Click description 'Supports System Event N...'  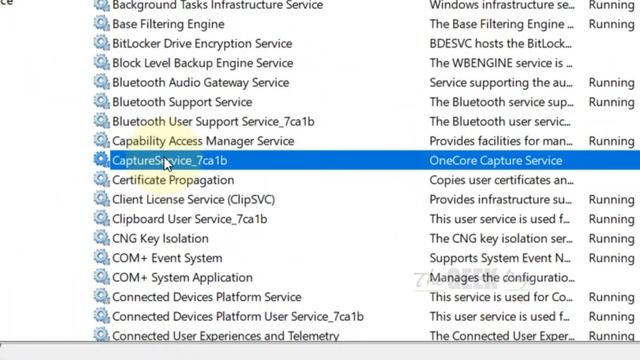[500, 258]
